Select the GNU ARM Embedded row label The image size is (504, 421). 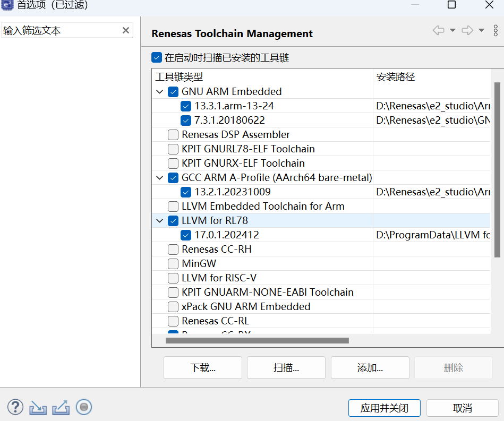click(x=232, y=92)
